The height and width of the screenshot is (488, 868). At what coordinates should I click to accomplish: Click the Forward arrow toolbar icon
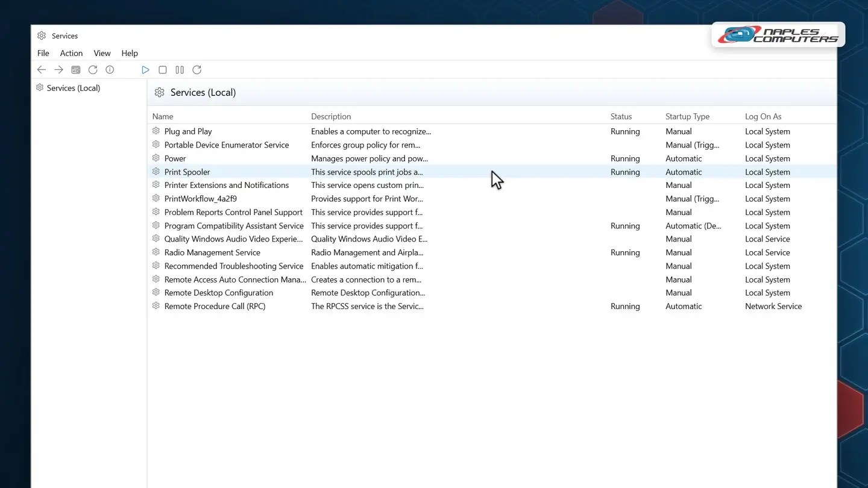[x=58, y=70]
